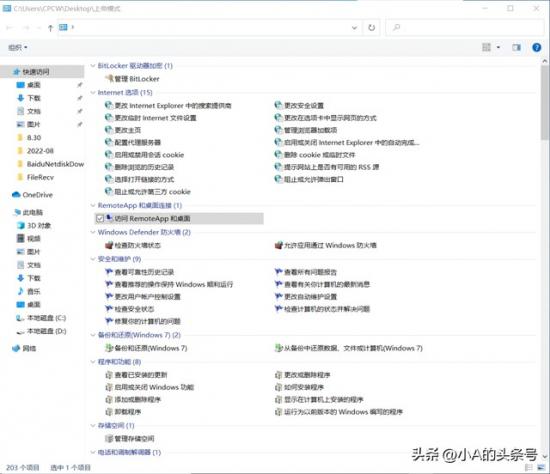Open 提示网站上是否有可用的 RSS 源
The width and height of the screenshot is (550, 474).
[327, 167]
